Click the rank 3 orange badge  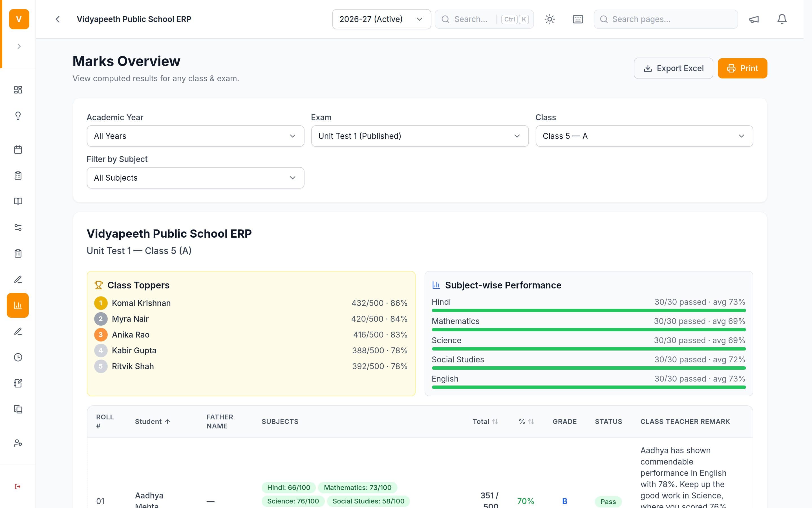[x=101, y=335]
